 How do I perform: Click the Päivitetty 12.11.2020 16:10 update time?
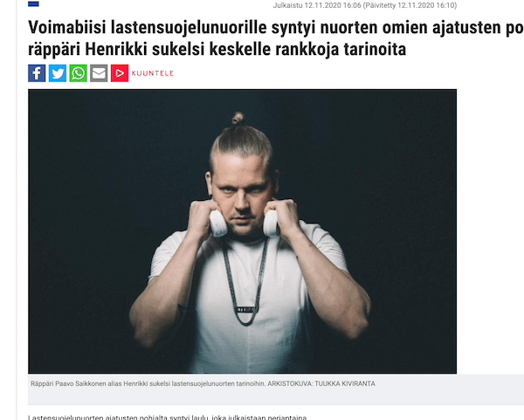(410, 5)
